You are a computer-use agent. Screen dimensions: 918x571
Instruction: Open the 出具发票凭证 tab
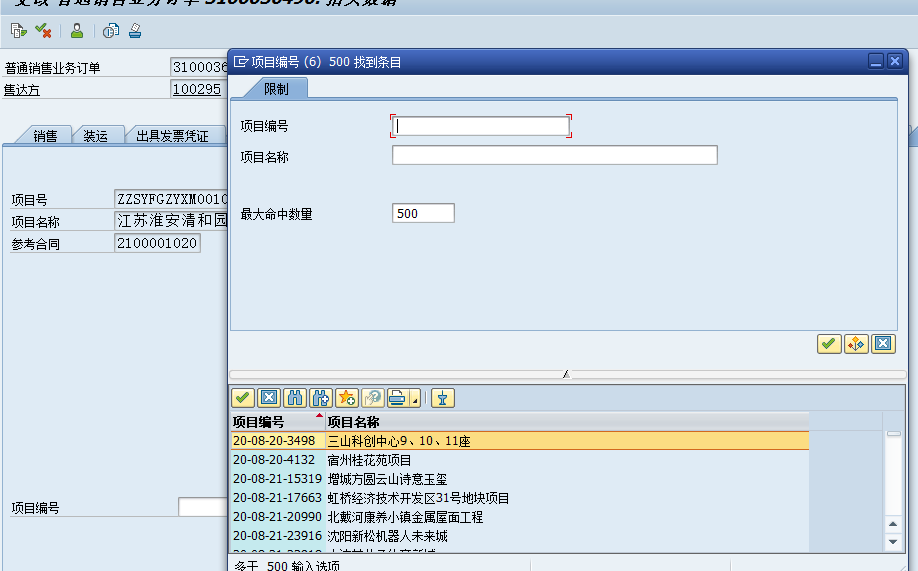(x=172, y=136)
